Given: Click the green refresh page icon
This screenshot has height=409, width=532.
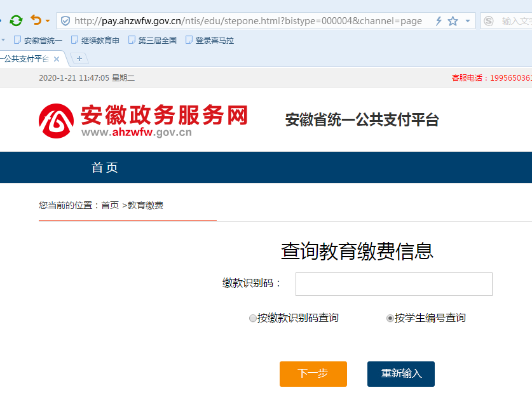Looking at the screenshot, I should pos(16,21).
